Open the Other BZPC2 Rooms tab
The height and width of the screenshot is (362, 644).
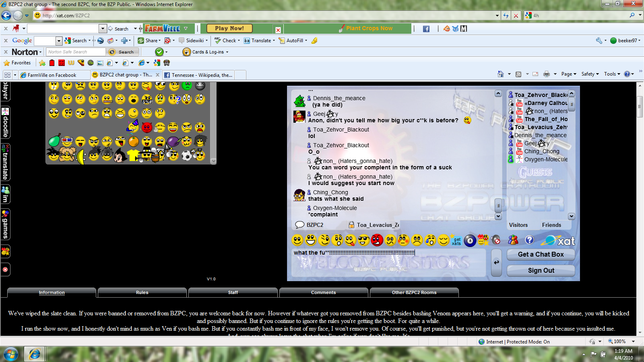pos(414,292)
